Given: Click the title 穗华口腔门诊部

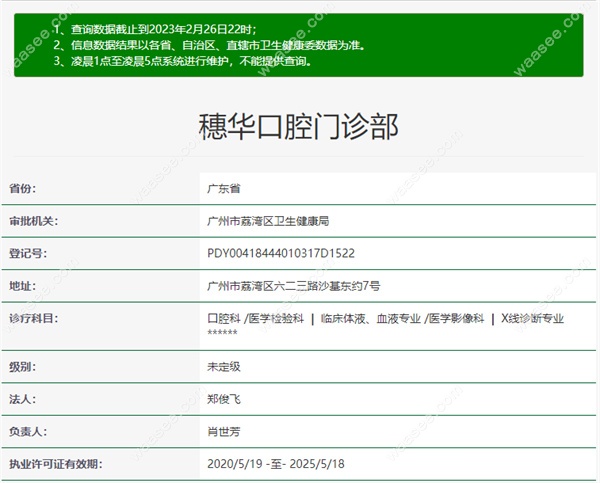Looking at the screenshot, I should tap(299, 127).
